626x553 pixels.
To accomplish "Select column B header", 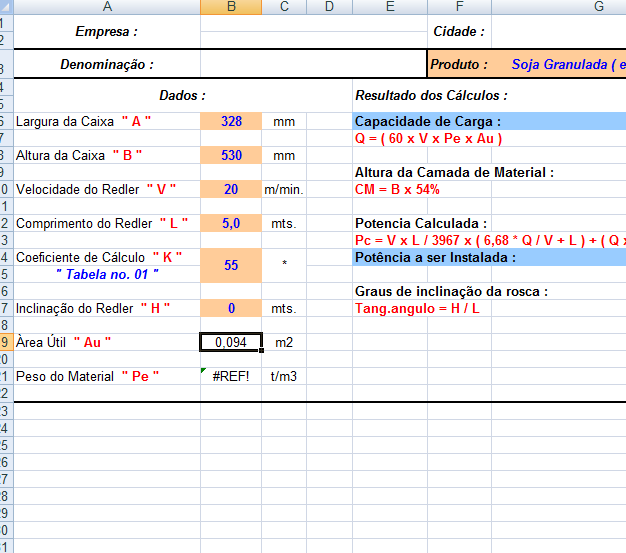I will pyautogui.click(x=231, y=7).
